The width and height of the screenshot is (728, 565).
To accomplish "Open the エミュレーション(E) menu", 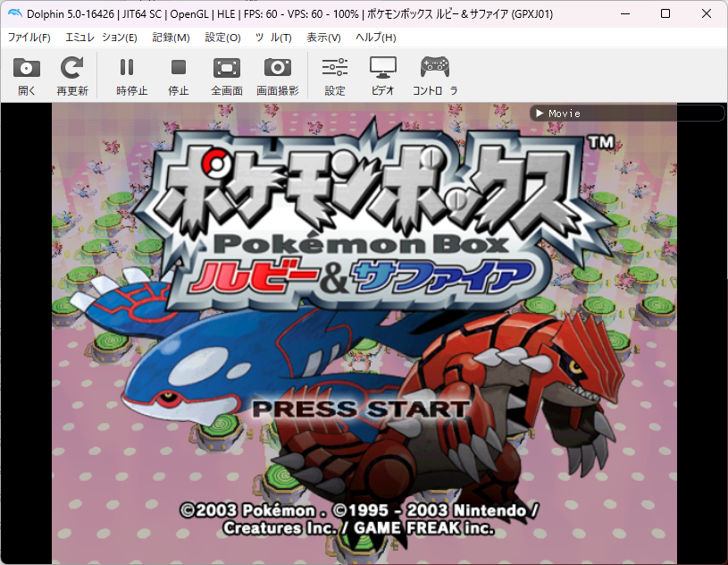I will pos(101,38).
